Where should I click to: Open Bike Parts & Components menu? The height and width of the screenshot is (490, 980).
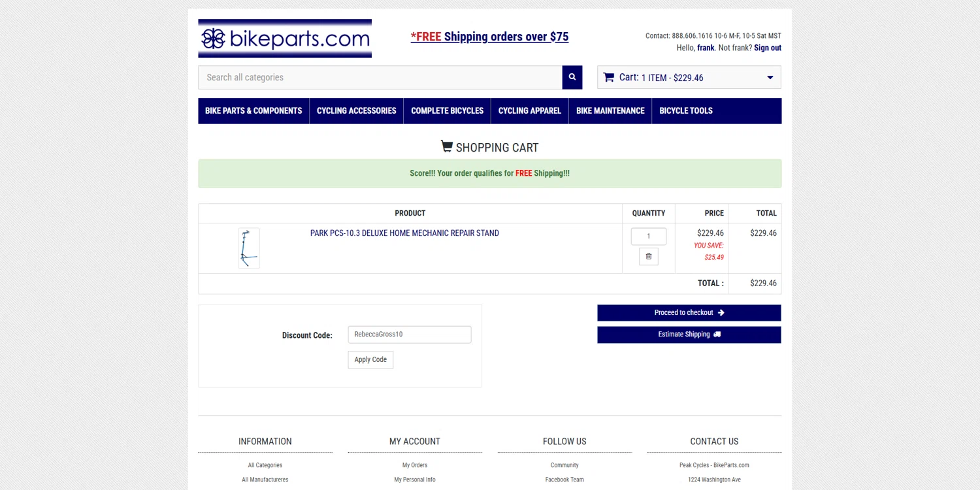253,111
